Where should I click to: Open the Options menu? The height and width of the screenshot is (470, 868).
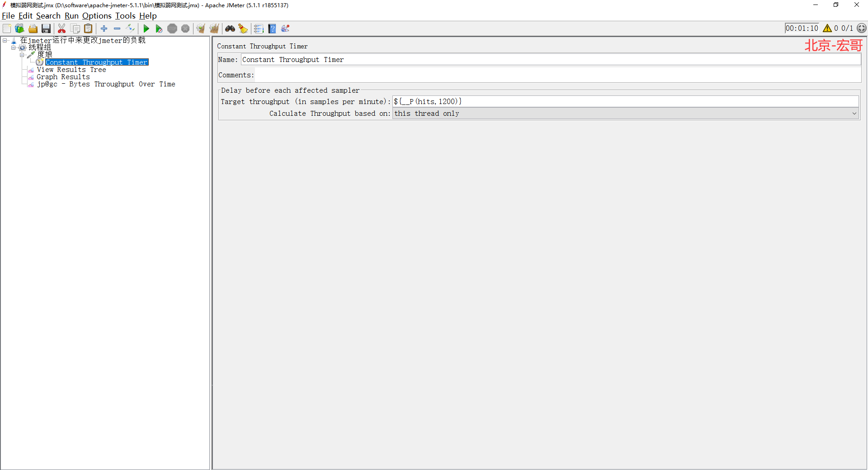(x=97, y=16)
